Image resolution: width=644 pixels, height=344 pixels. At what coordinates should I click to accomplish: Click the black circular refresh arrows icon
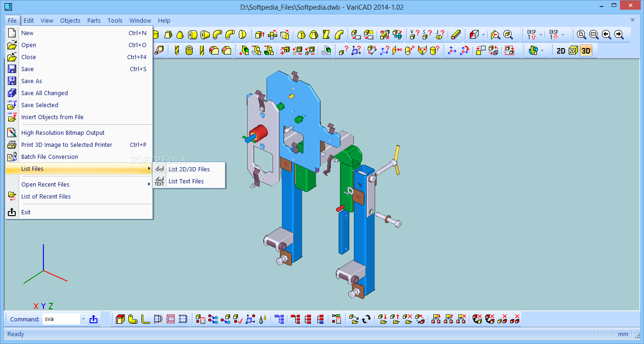pyautogui.click(x=366, y=319)
